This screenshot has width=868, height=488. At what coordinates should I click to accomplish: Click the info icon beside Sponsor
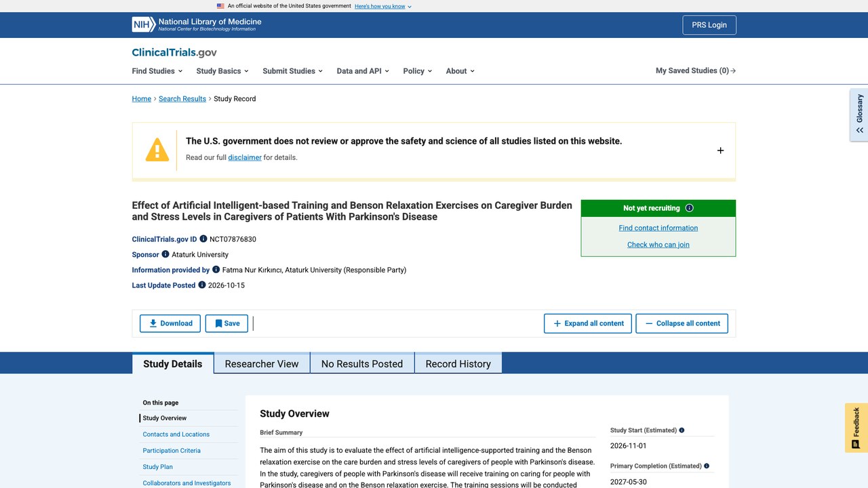[165, 254]
